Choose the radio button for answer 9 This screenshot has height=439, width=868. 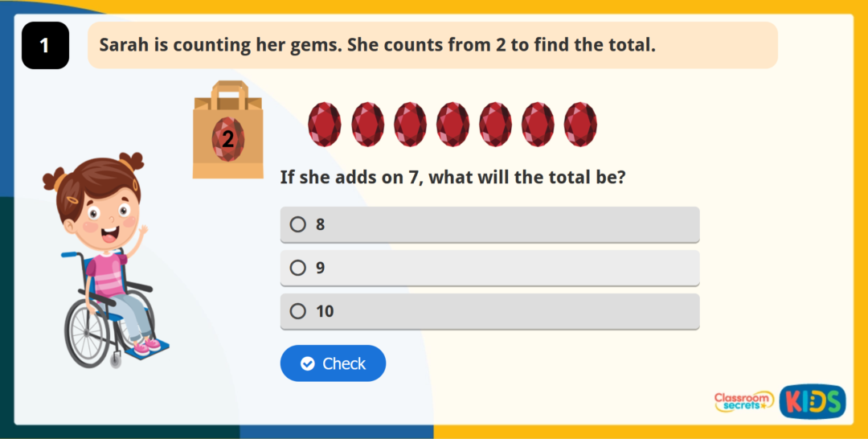[298, 268]
